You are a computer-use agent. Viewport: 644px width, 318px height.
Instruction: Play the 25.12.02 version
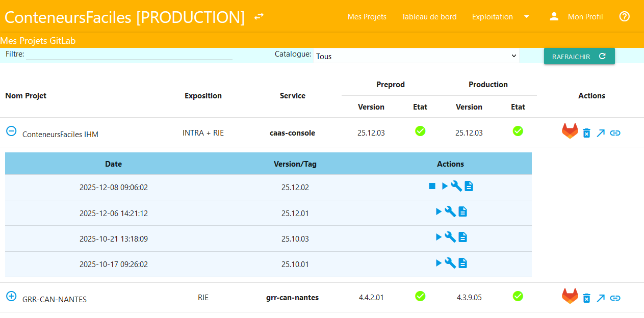click(445, 186)
